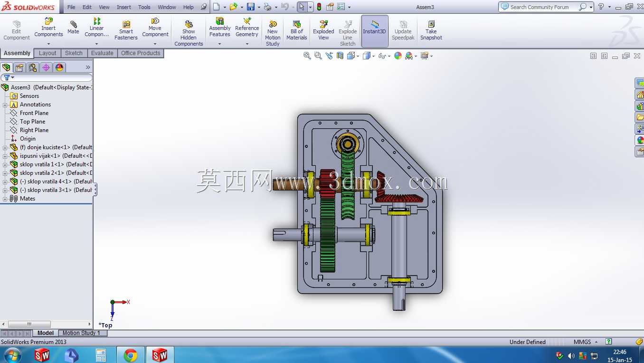Click the MMGS unit system status

point(582,342)
